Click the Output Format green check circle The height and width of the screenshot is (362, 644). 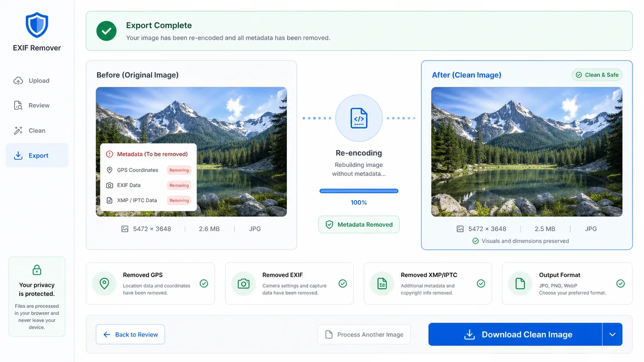pos(621,284)
